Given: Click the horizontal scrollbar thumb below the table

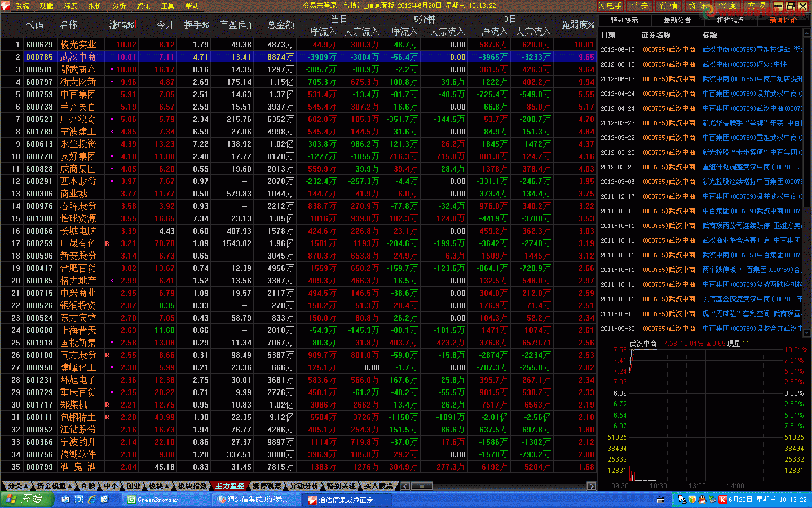Looking at the screenshot, I should pos(421,486).
